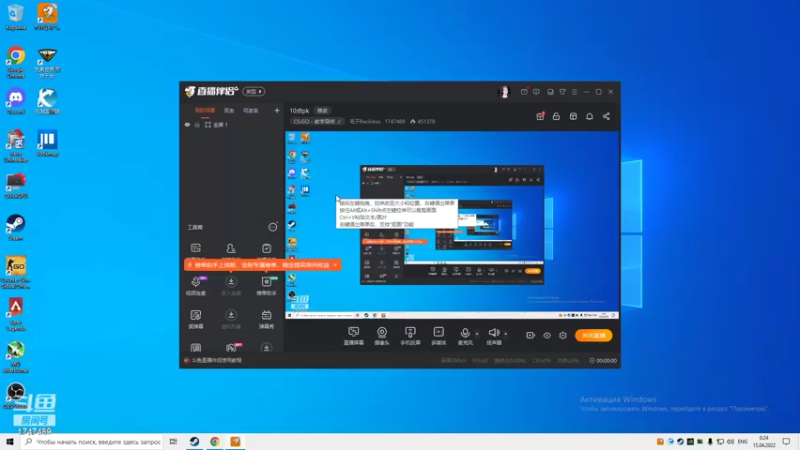Select the Discord desktop shortcut
The width and height of the screenshot is (800, 450).
click(16, 101)
